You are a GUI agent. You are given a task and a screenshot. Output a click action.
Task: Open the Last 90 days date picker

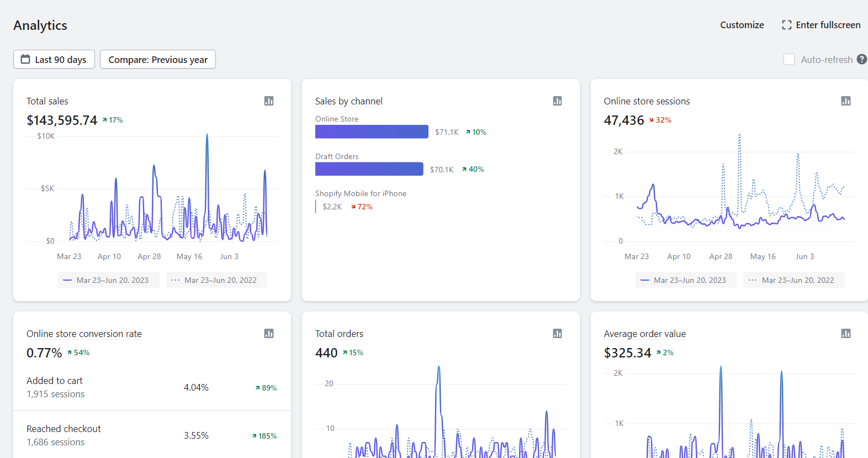[x=54, y=60]
